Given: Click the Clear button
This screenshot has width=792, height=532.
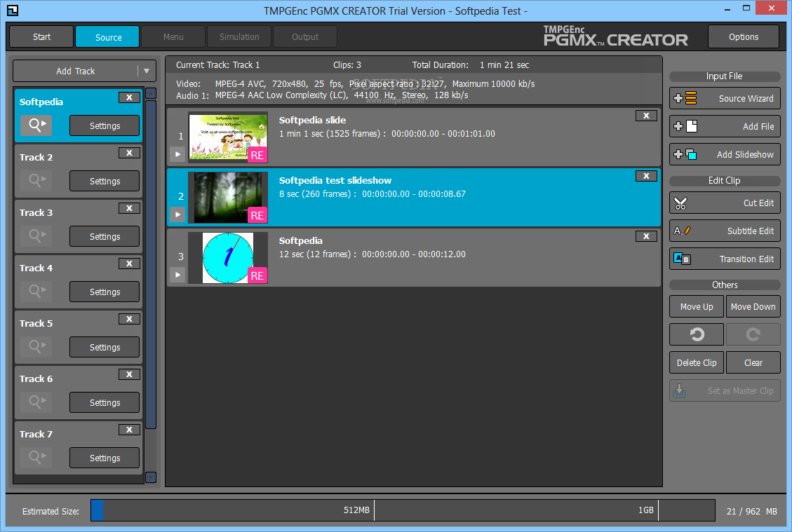Looking at the screenshot, I should [x=753, y=362].
